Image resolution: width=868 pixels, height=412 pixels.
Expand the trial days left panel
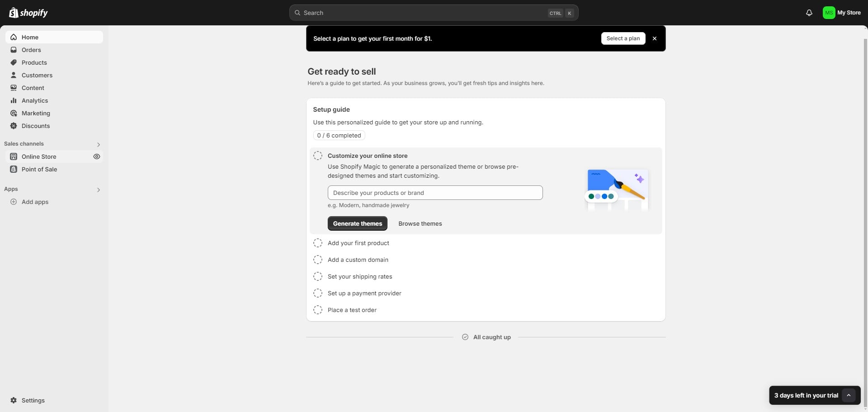[x=849, y=395]
